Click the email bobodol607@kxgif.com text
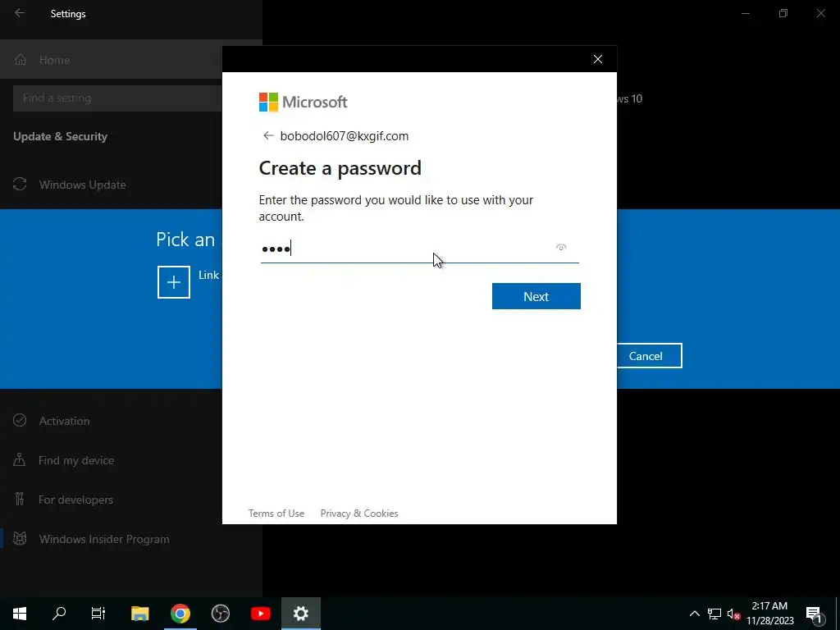 click(345, 136)
